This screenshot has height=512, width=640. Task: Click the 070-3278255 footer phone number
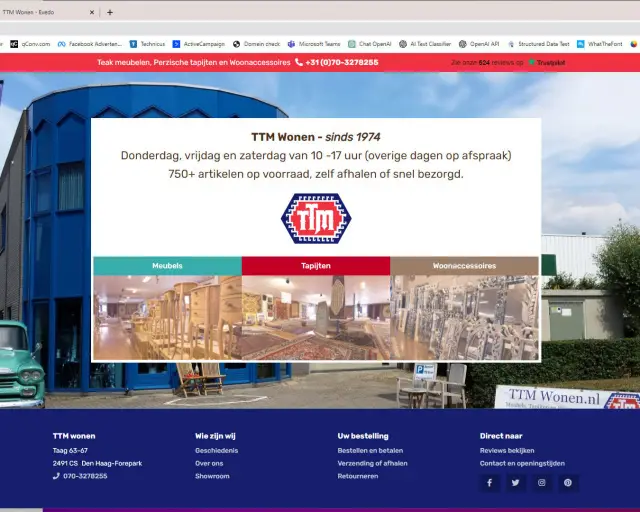pyautogui.click(x=85, y=476)
